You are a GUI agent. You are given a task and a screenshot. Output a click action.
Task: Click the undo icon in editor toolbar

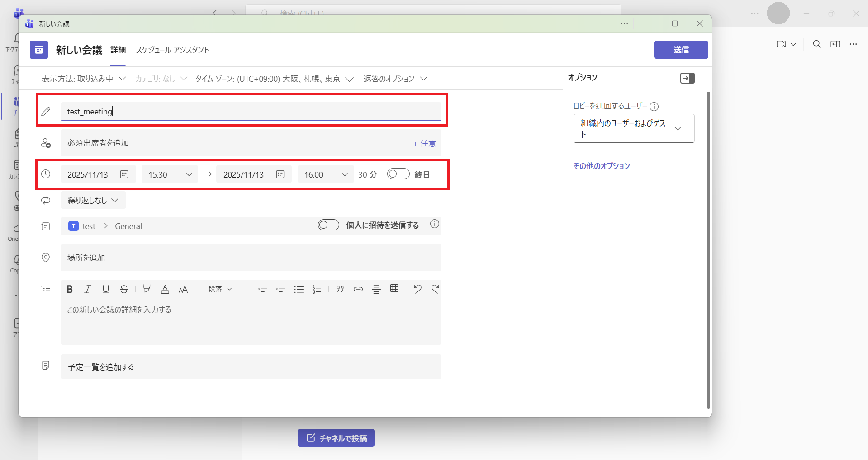tap(417, 289)
